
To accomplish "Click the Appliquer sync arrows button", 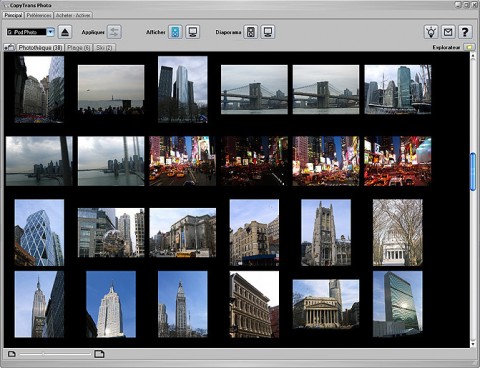I will point(114,32).
